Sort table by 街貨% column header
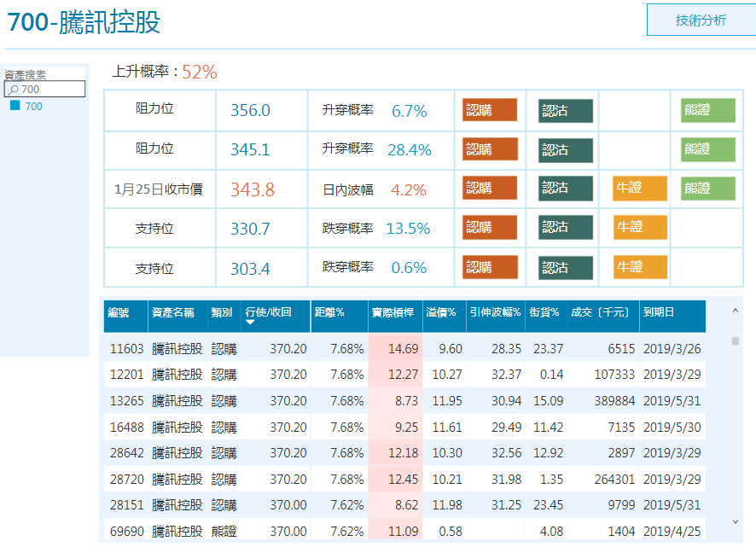This screenshot has height=547, width=756. [546, 317]
